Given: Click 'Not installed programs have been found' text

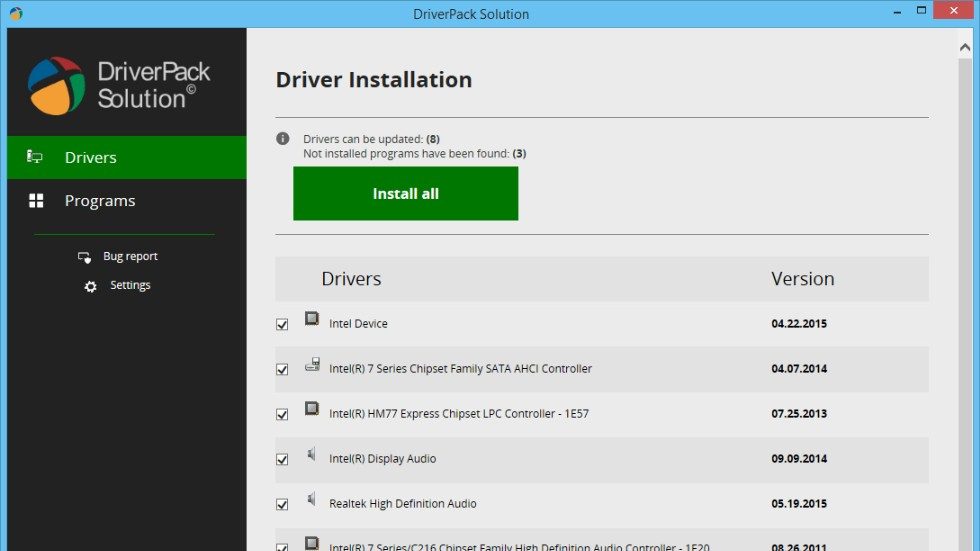Looking at the screenshot, I should [x=414, y=154].
